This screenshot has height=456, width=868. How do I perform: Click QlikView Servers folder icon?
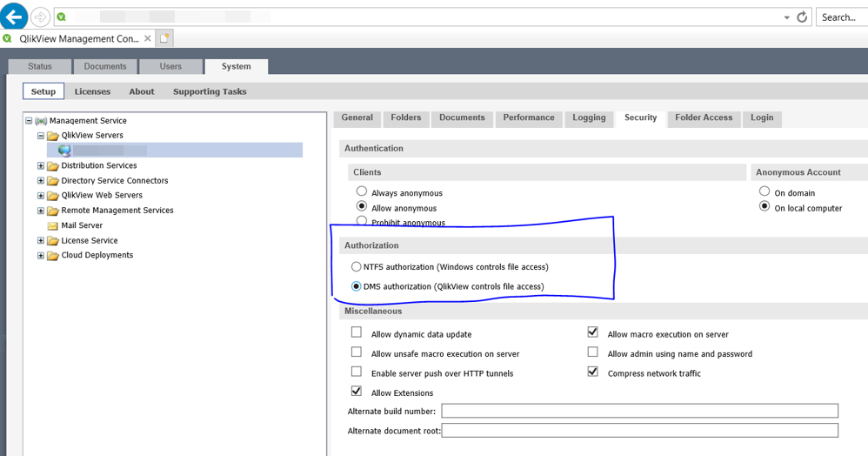click(52, 136)
